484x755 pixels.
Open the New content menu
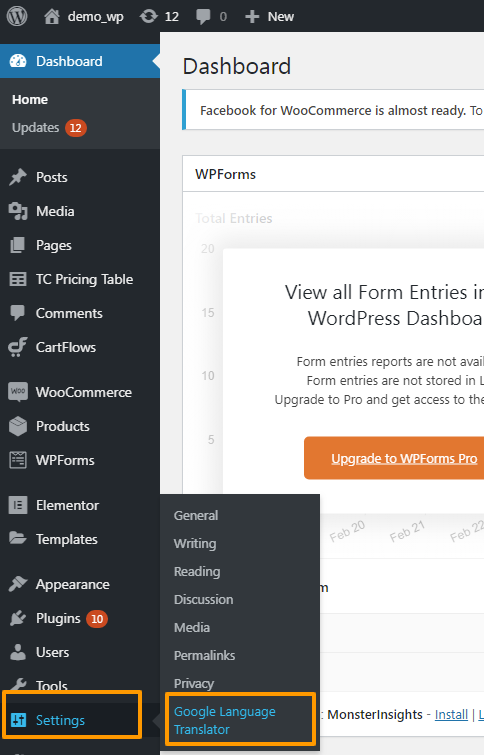(281, 17)
